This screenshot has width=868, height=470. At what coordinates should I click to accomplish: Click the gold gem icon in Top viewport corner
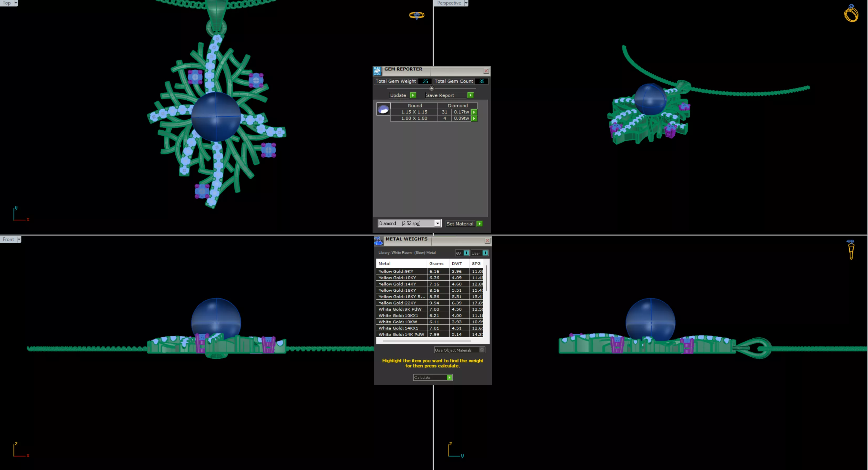[416, 15]
